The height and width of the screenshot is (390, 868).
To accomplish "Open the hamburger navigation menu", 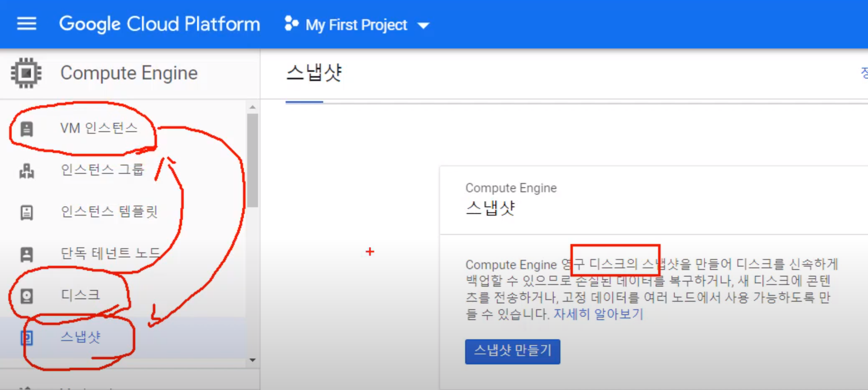I will tap(27, 24).
